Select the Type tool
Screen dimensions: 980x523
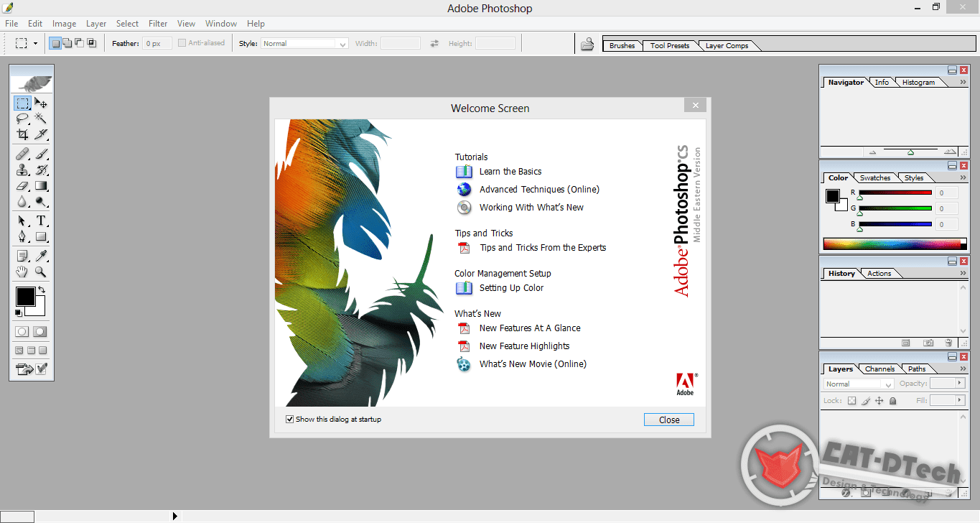point(41,221)
